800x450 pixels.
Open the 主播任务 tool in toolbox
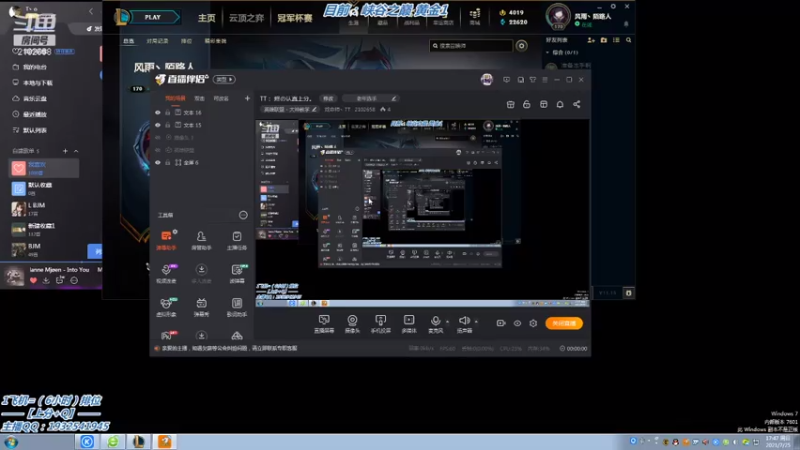coord(237,240)
